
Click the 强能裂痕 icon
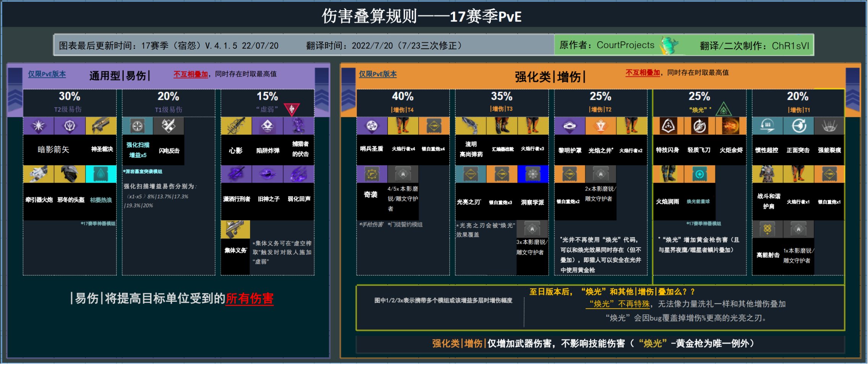pos(829,126)
